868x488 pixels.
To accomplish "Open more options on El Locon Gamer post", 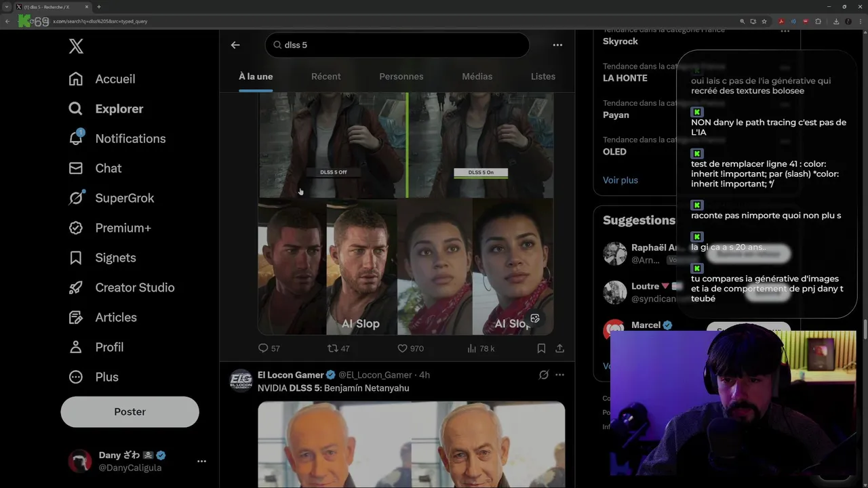I will (559, 375).
